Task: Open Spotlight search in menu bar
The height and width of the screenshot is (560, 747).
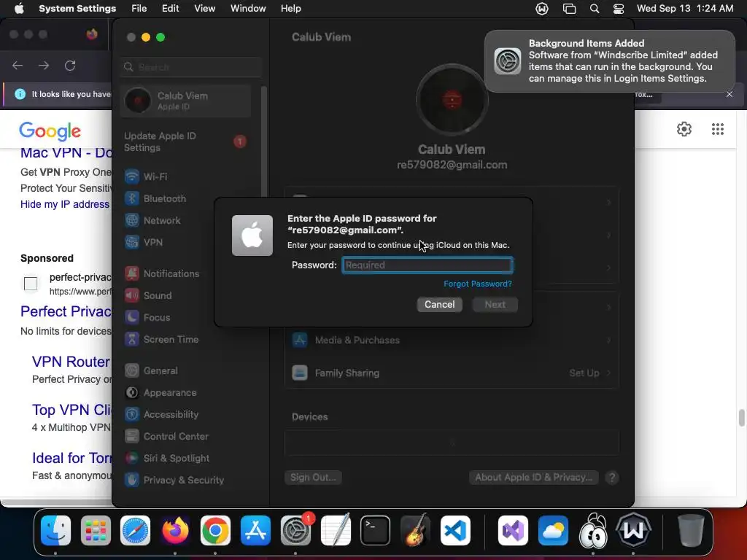Action: [x=595, y=9]
